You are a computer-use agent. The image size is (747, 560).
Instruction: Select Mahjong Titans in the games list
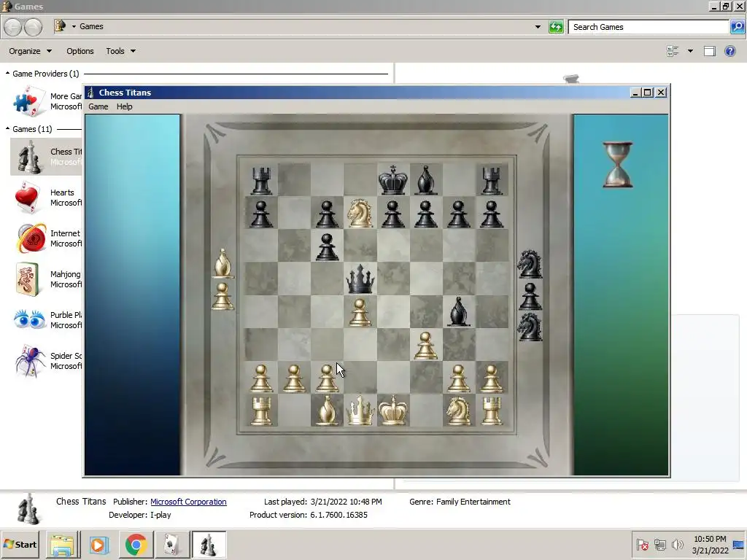coord(46,279)
